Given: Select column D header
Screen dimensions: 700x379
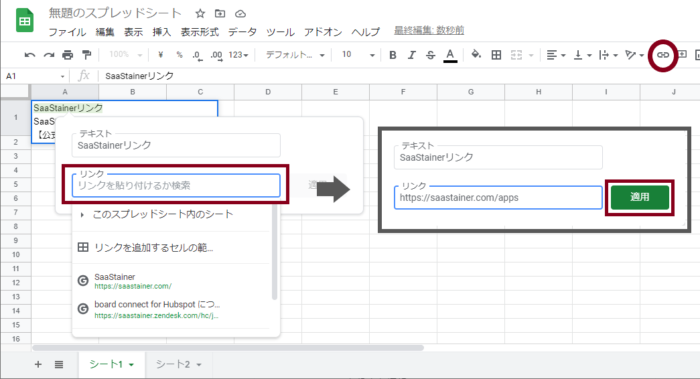Looking at the screenshot, I should 267,92.
